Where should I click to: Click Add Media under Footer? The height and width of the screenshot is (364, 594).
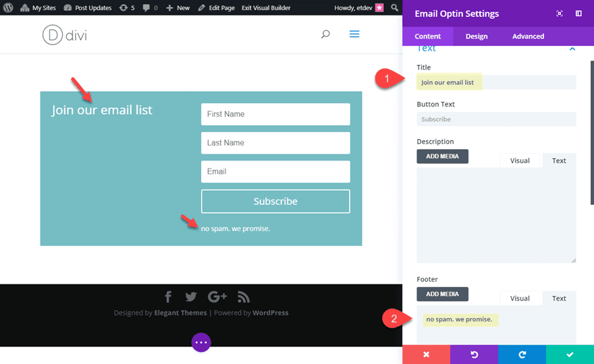click(x=443, y=294)
